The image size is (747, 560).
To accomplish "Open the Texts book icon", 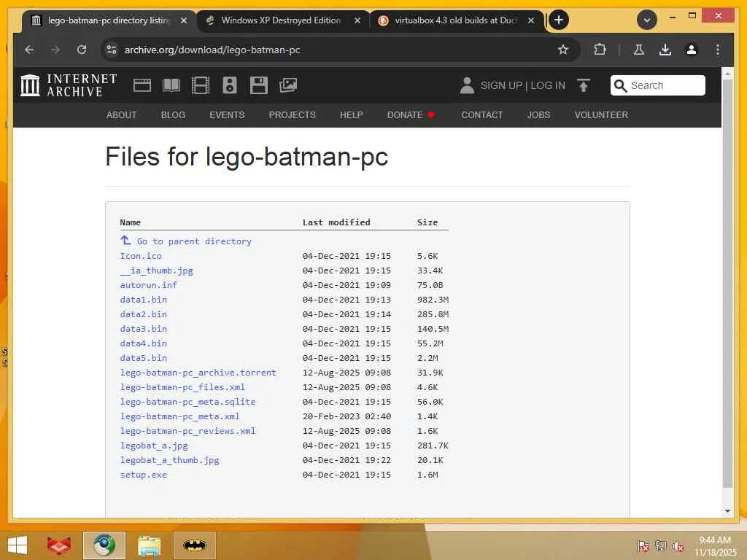I will (171, 86).
